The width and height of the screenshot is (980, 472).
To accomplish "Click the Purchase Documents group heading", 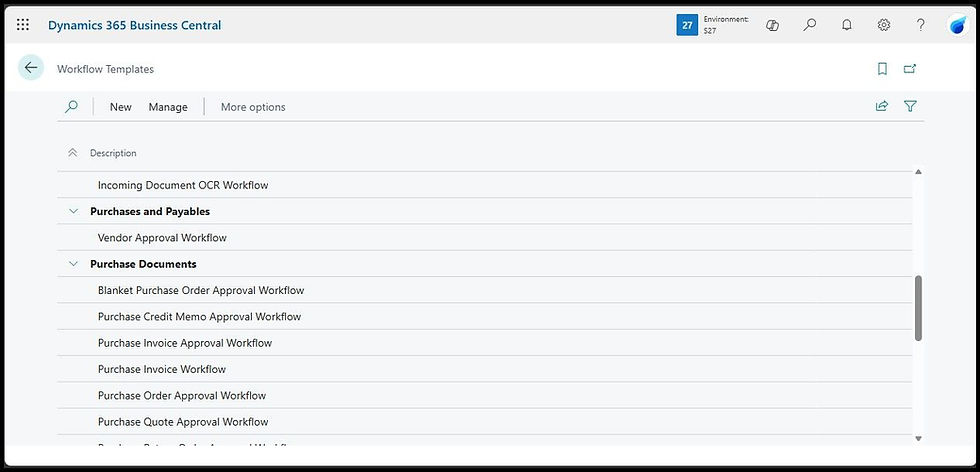I will 143,264.
